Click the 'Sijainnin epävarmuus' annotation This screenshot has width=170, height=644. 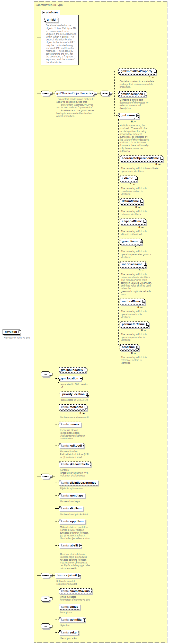(71, 488)
